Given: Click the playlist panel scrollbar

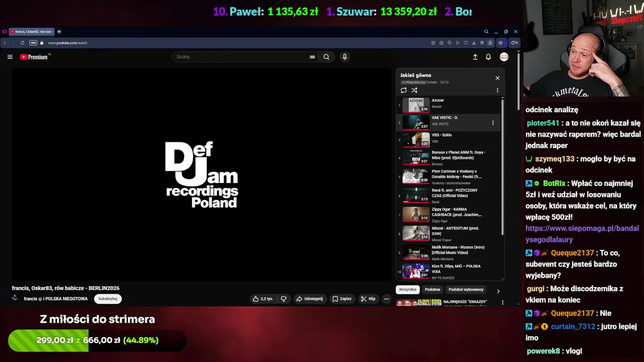Looking at the screenshot, I should coord(502,166).
